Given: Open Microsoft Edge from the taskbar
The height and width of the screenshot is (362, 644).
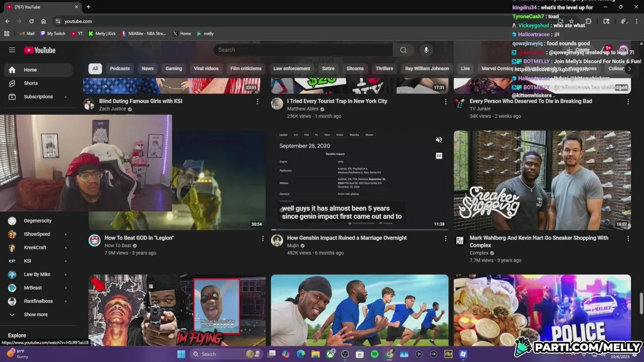Looking at the screenshot, I should click(300, 354).
